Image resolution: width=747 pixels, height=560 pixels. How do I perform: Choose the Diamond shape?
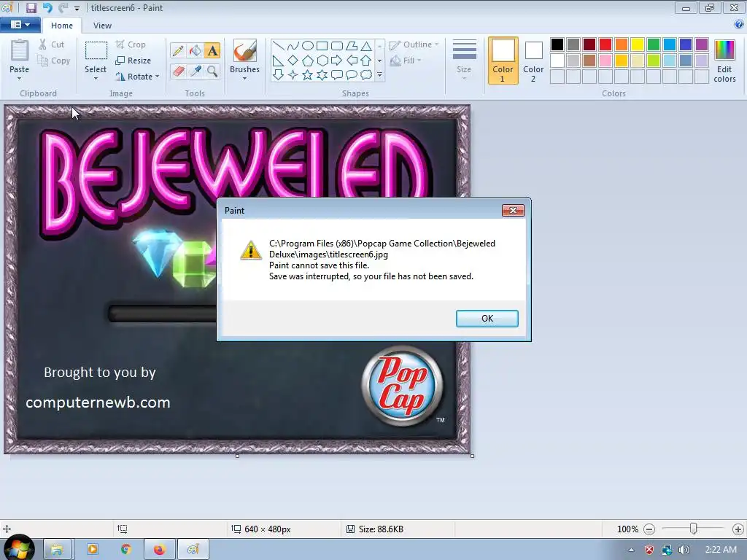[x=293, y=61]
